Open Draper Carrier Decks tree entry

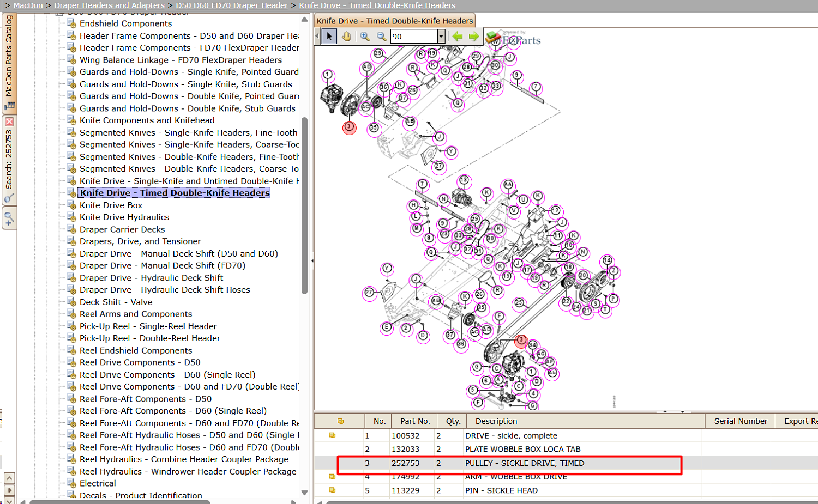tap(122, 229)
